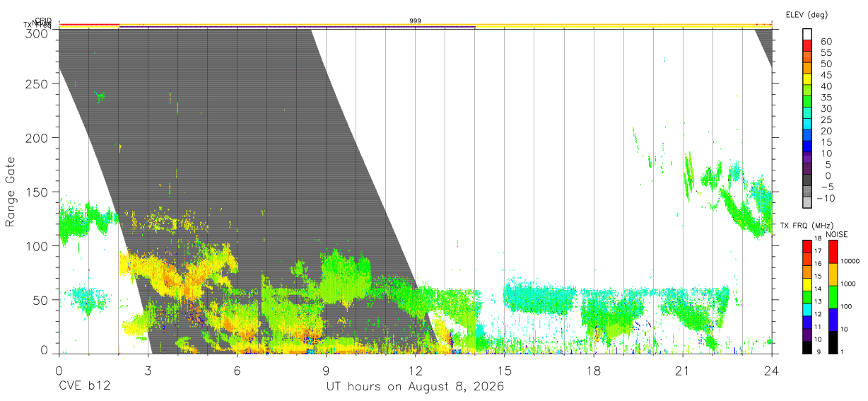Select the white top swatch of the ELEV bar
Screen dimensions: 868x401
[x=807, y=34]
